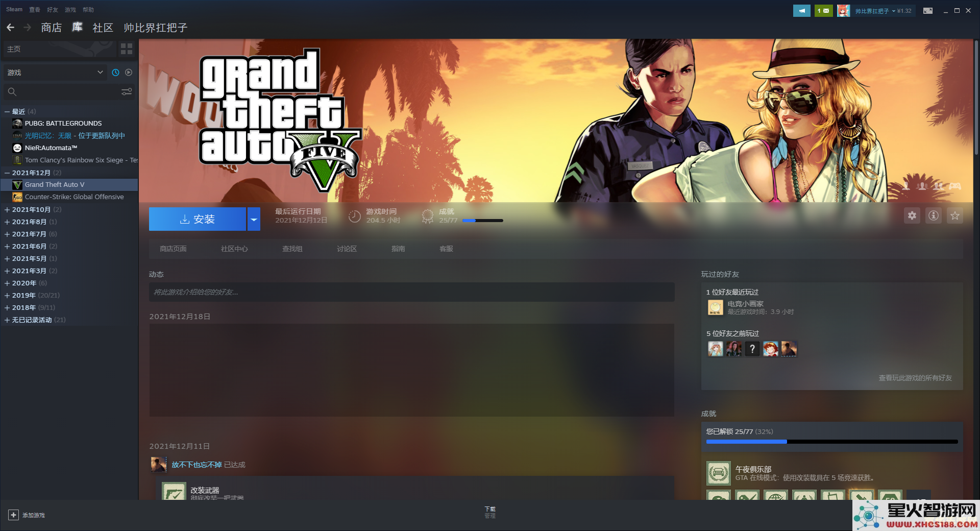The image size is (980, 531).
Task: Click friend 电竞小画家 avatar
Action: point(715,307)
